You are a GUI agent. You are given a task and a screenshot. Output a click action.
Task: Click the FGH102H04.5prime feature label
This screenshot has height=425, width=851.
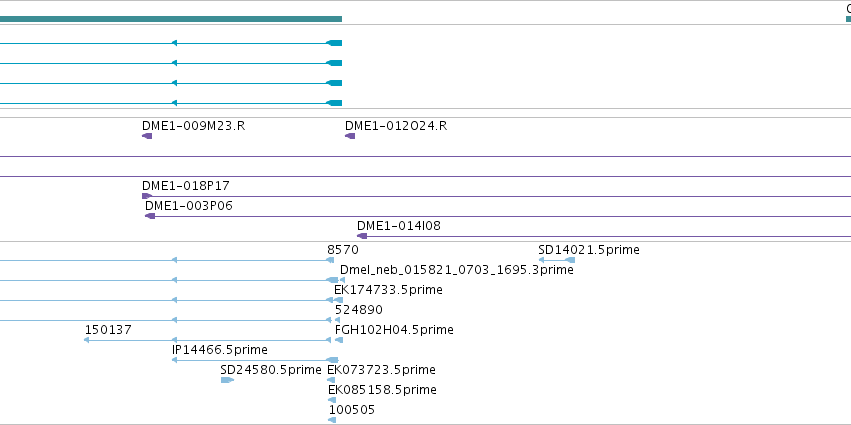(x=394, y=330)
